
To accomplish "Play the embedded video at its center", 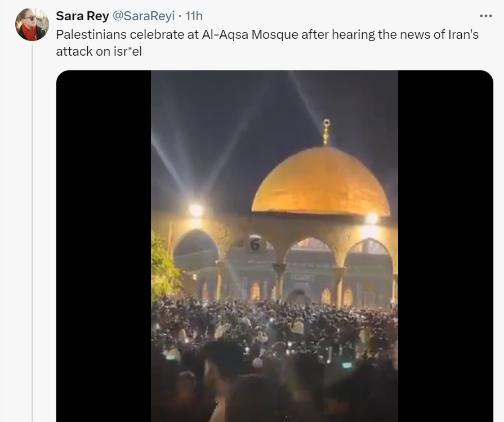I will pyautogui.click(x=274, y=246).
